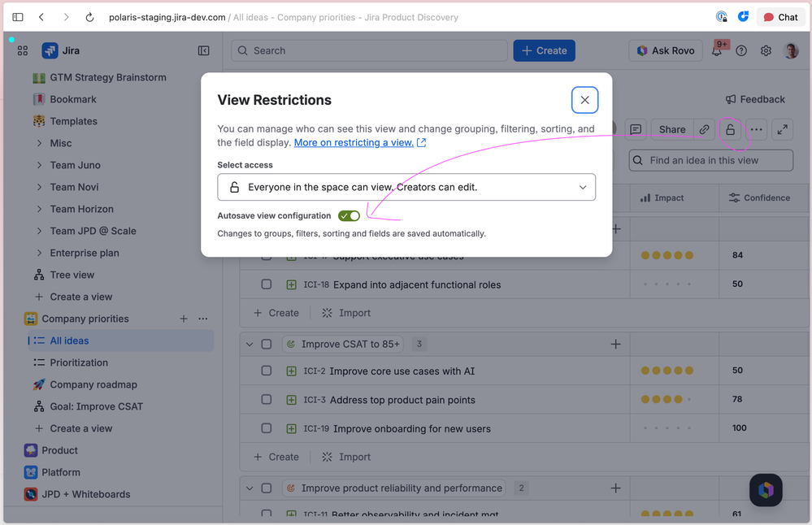Expand Team Horizon section chevron
This screenshot has height=525, width=812.
pos(39,209)
